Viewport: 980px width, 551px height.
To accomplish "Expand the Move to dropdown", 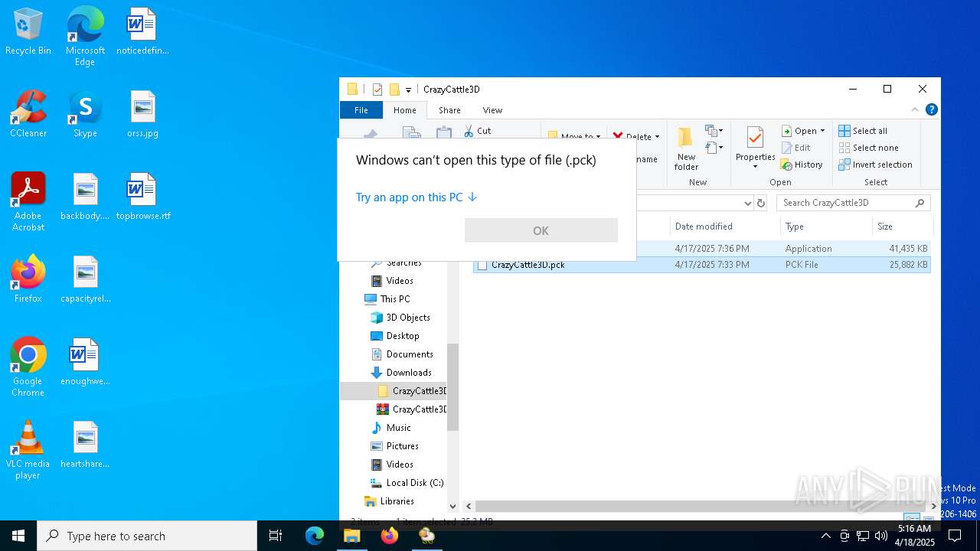I will pyautogui.click(x=598, y=137).
